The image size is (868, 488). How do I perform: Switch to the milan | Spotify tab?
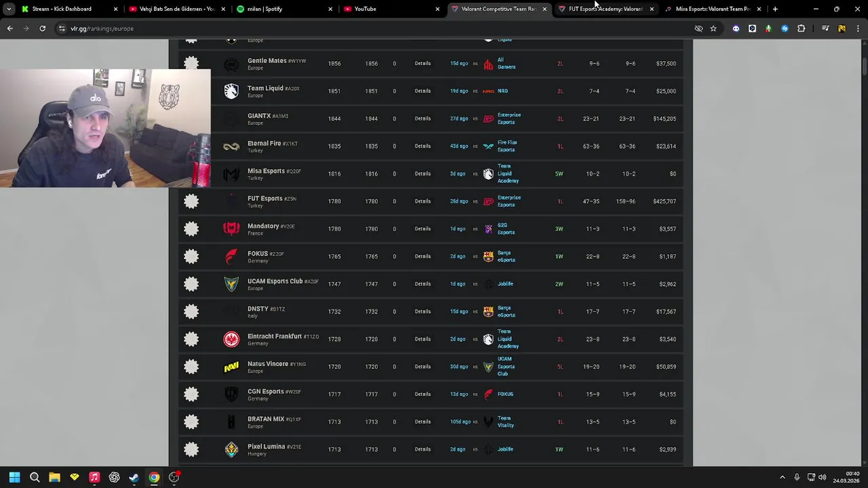click(x=284, y=9)
